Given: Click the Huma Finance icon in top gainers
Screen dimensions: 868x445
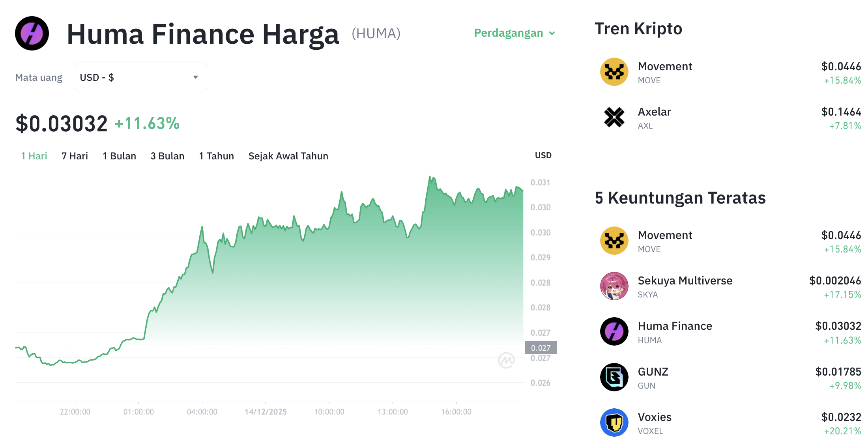Looking at the screenshot, I should tap(614, 331).
